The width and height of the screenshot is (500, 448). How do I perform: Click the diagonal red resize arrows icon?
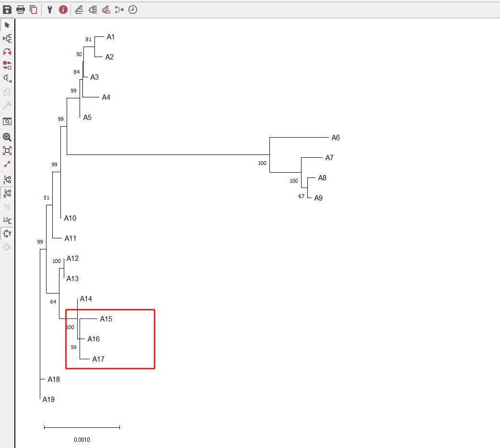click(x=7, y=164)
